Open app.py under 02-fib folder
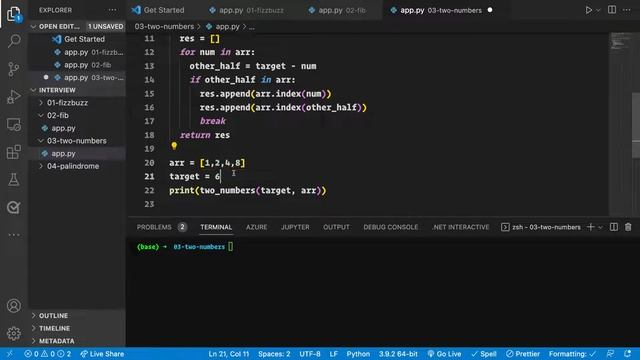The image size is (640, 360). click(78, 128)
